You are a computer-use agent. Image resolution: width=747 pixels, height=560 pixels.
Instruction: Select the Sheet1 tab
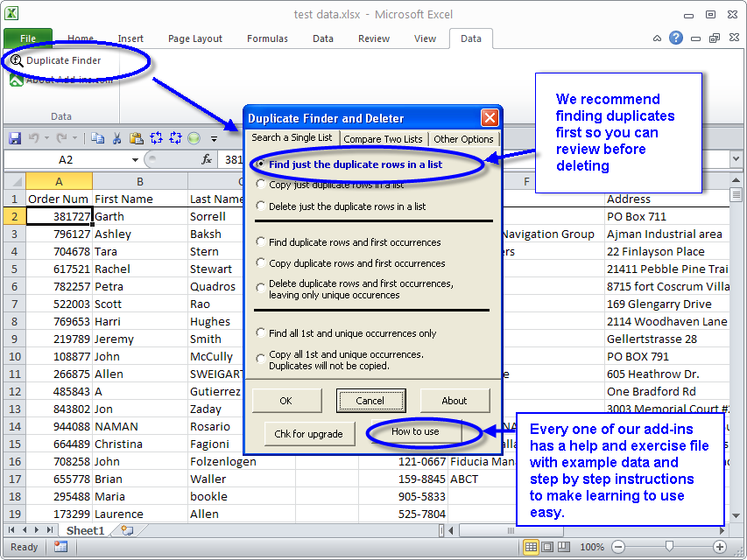click(x=84, y=530)
